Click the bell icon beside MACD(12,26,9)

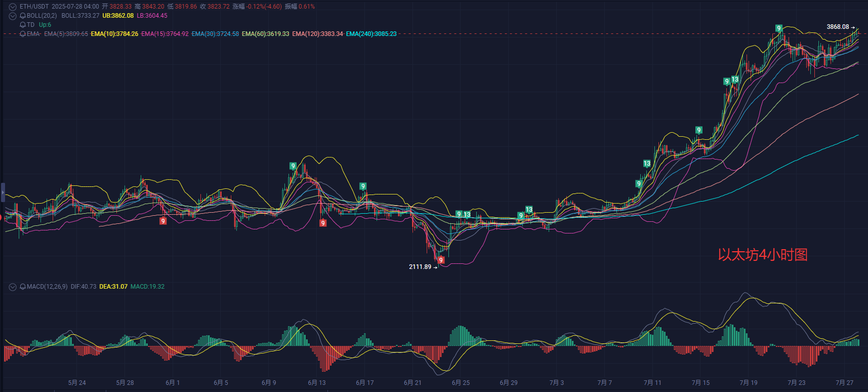pos(23,287)
